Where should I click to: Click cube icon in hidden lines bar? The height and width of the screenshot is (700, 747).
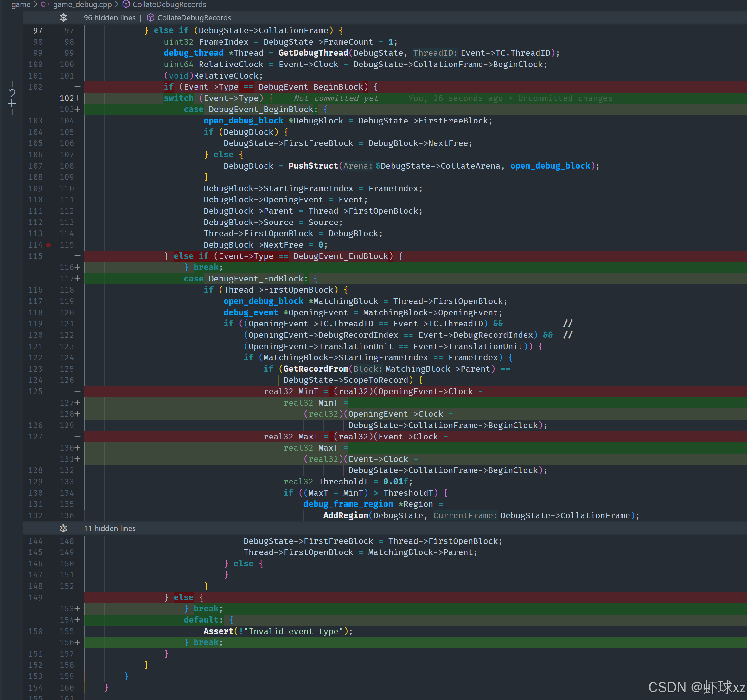(x=151, y=18)
